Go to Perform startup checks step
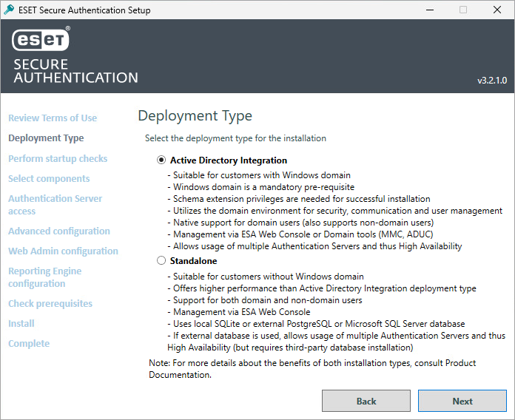The height and width of the screenshot is (420, 515). 58,158
